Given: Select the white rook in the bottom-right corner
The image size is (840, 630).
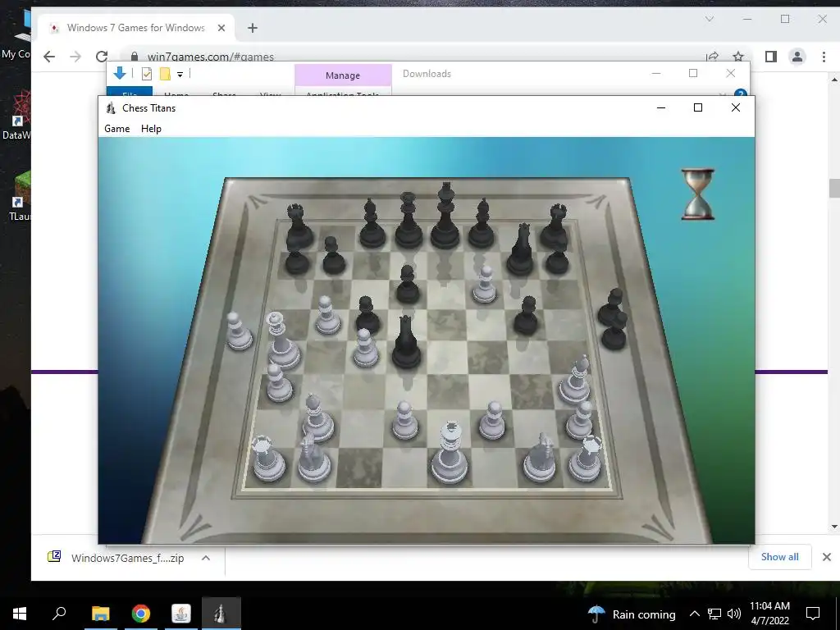Looking at the screenshot, I should click(x=586, y=458).
